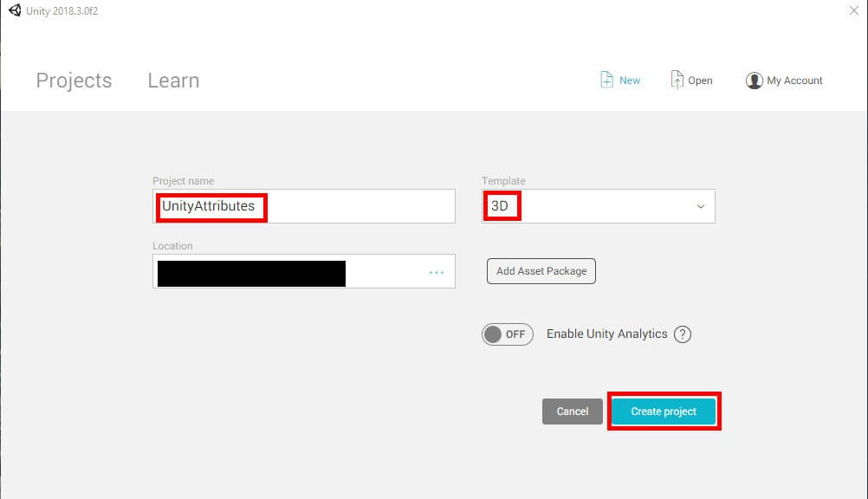Click the Location path input field
This screenshot has width=868, height=499.
[x=304, y=271]
